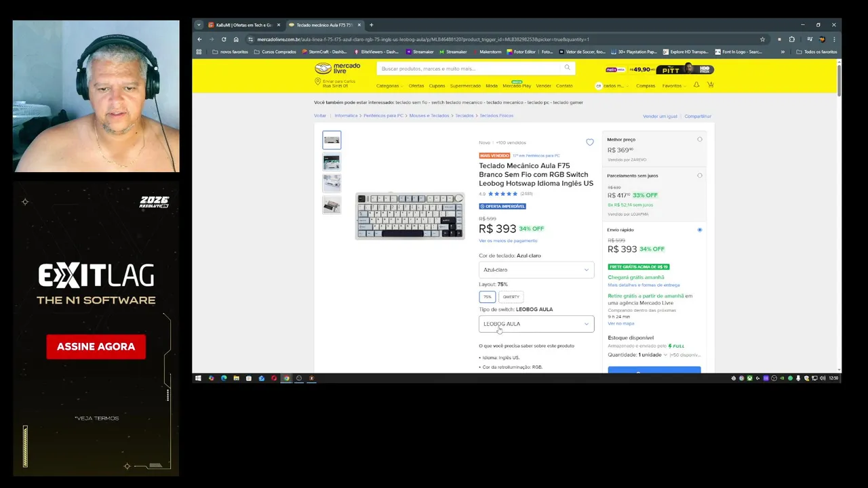
Task: Click the taskbar volume icon
Action: click(x=822, y=378)
